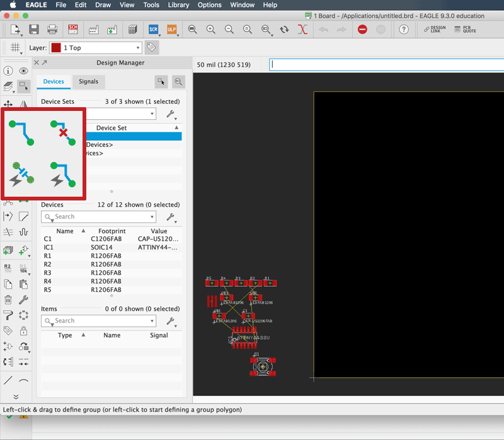Click the redraw circular arrows icon
Viewport: 504px width, 440px height.
click(x=284, y=29)
